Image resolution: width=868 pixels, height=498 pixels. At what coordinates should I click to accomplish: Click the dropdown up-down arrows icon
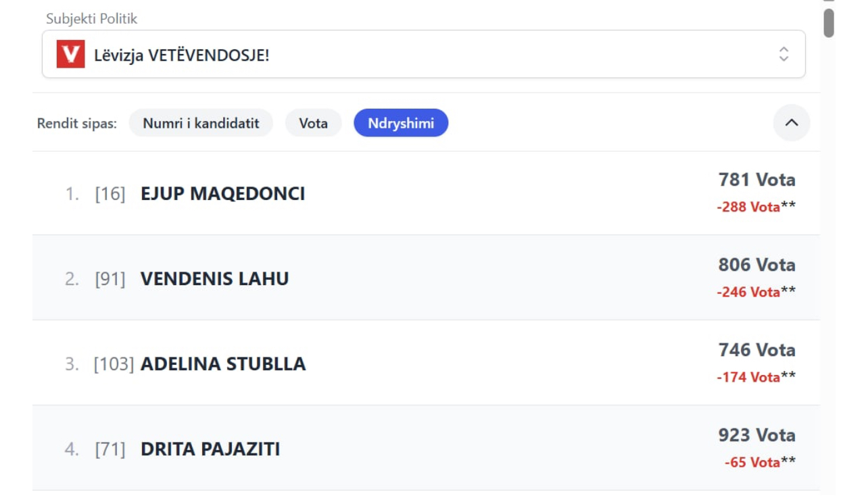[783, 55]
